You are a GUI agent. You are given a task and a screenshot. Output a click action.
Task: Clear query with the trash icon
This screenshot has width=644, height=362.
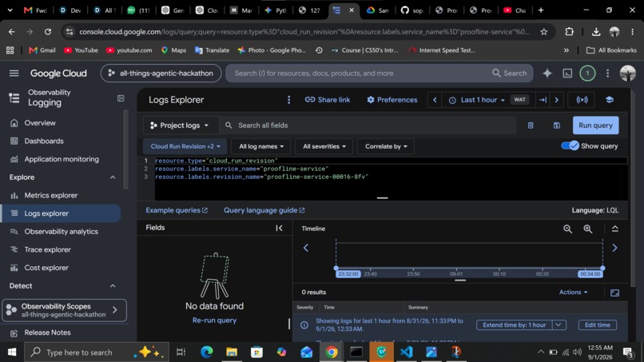pyautogui.click(x=531, y=125)
